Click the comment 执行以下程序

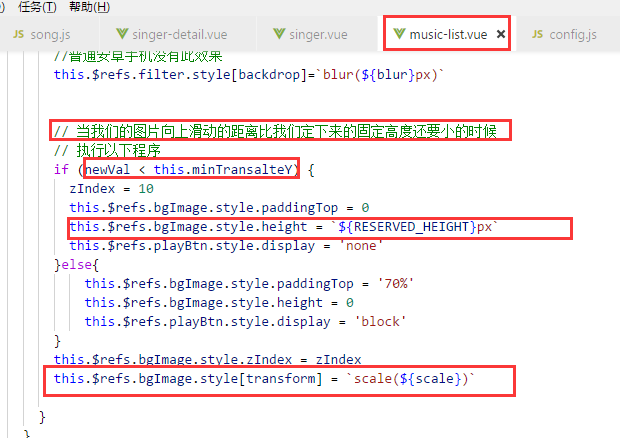[107, 150]
